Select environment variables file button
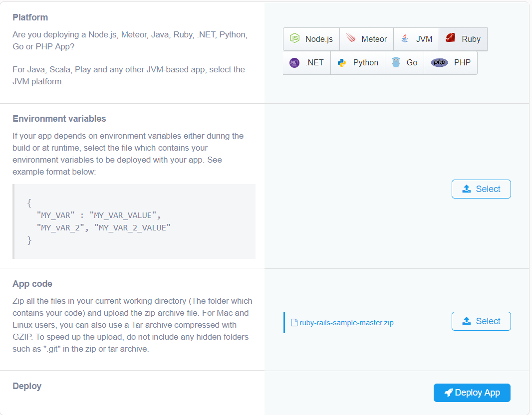Screen dimensions: 532x415 481,189
